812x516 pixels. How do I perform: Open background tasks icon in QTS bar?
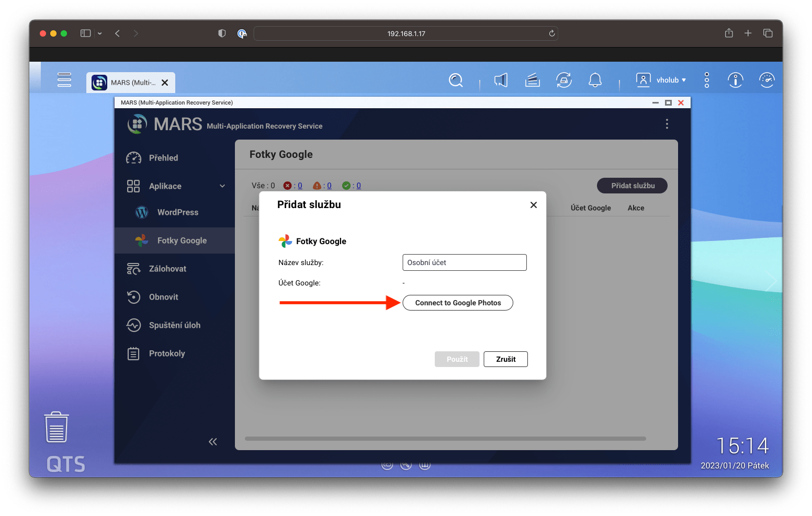point(533,80)
